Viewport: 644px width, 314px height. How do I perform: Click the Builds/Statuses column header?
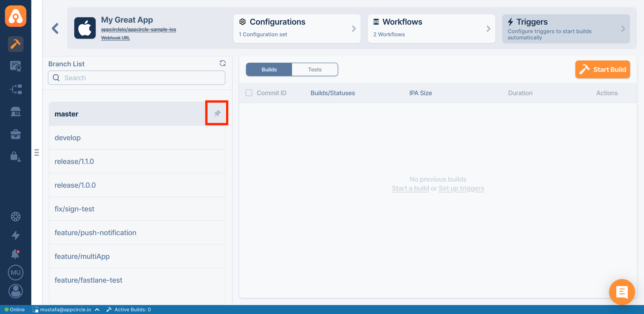(333, 93)
